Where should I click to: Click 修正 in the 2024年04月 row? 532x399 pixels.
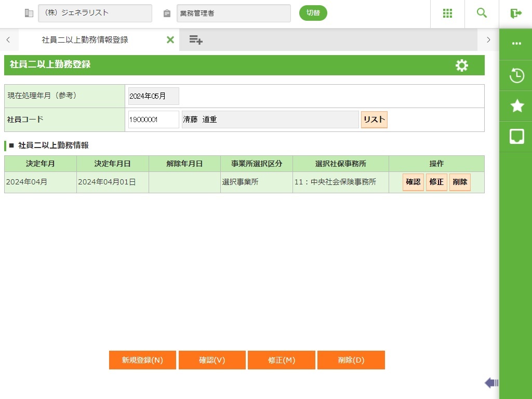point(436,182)
